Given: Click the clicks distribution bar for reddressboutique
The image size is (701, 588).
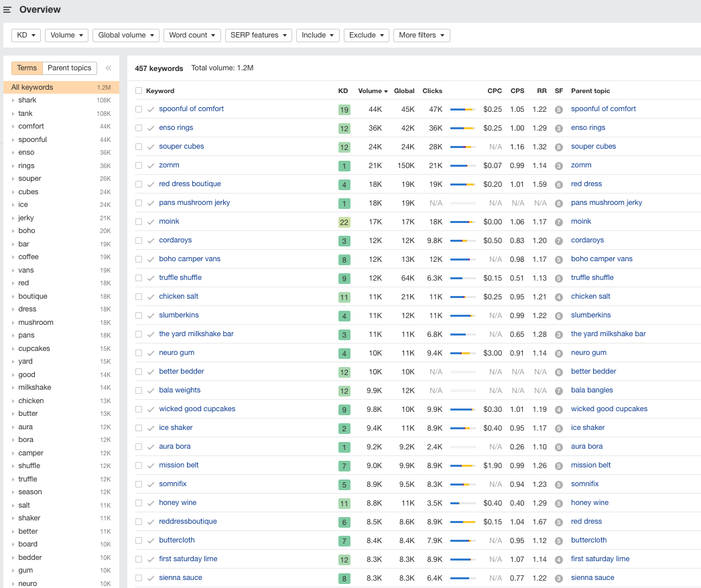Looking at the screenshot, I should (462, 522).
